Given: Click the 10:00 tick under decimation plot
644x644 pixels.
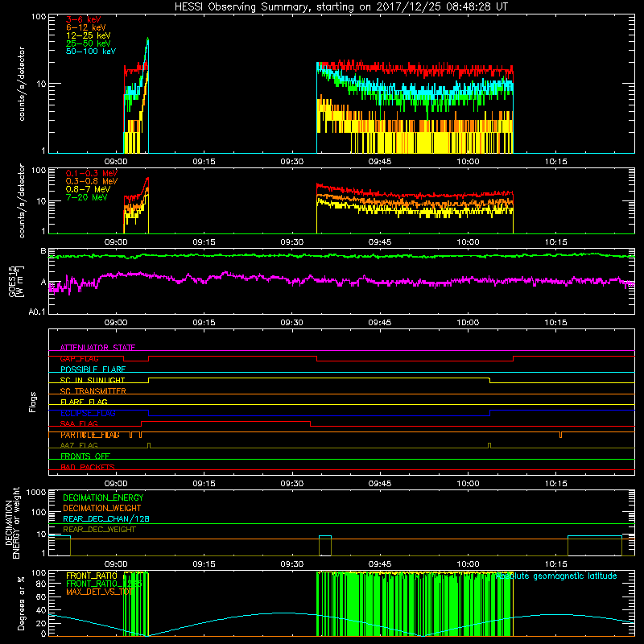Looking at the screenshot, I should point(468,564).
